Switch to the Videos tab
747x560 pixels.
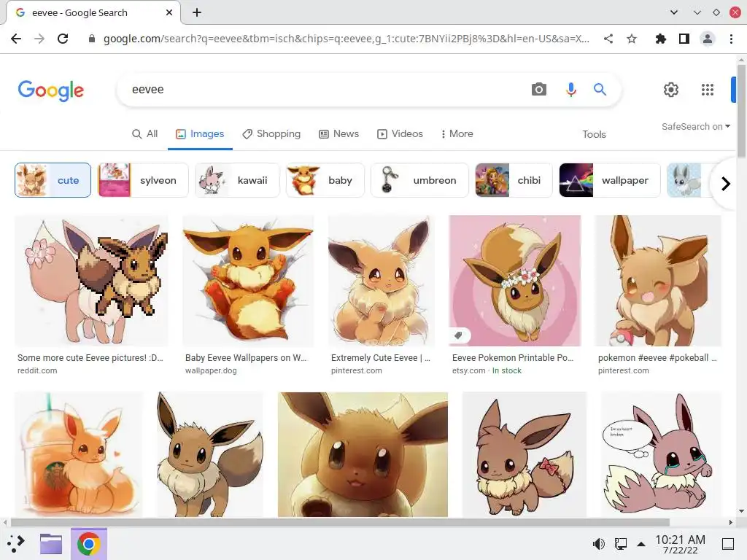[400, 134]
